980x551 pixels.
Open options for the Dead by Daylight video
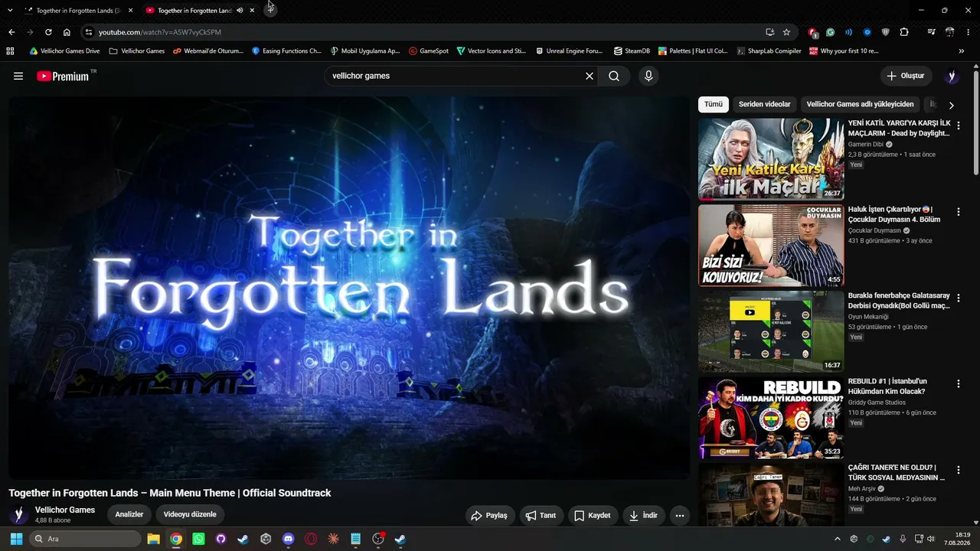(958, 126)
